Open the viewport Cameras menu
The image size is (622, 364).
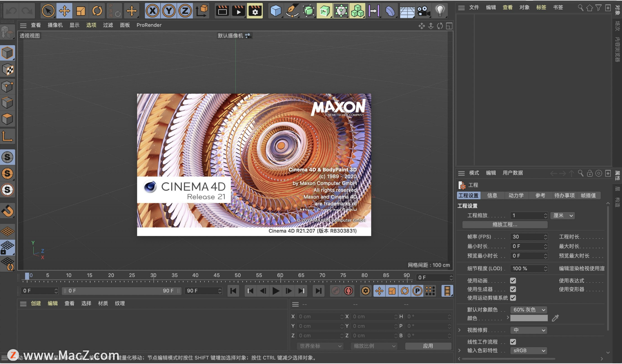55,25
